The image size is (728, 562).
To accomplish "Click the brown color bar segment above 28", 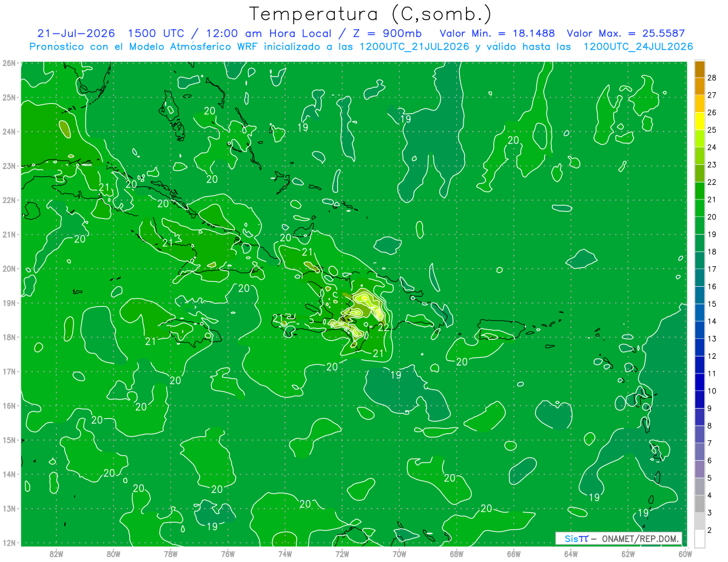I will pos(699,69).
